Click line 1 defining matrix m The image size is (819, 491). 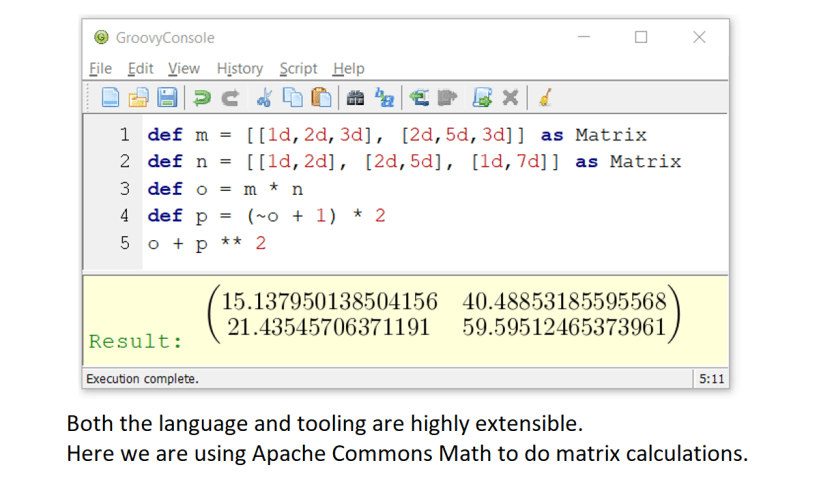(397, 135)
